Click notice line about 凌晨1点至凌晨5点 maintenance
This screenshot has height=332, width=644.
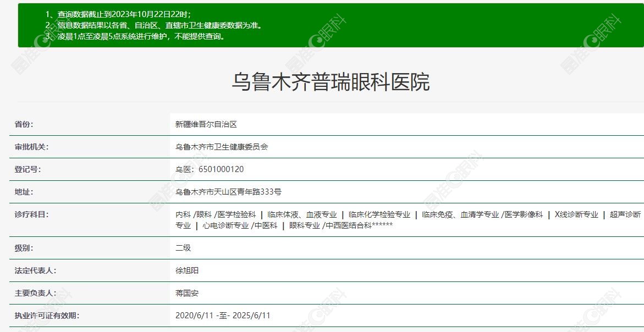click(x=135, y=36)
